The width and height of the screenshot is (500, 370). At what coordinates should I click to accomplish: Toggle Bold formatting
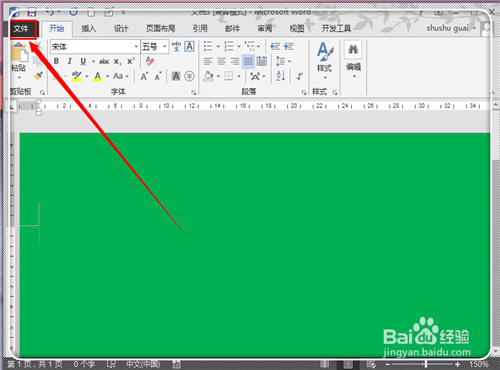click(x=56, y=61)
